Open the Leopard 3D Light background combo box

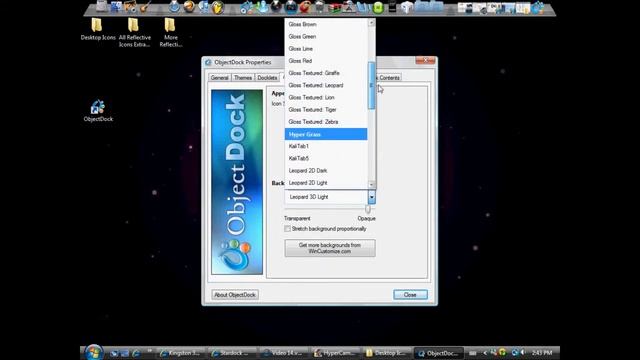330,197
